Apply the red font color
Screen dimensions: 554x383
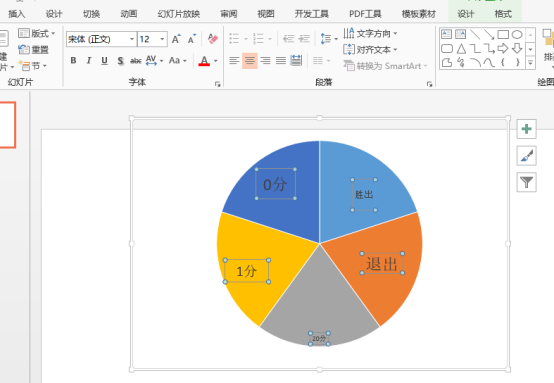(204, 61)
